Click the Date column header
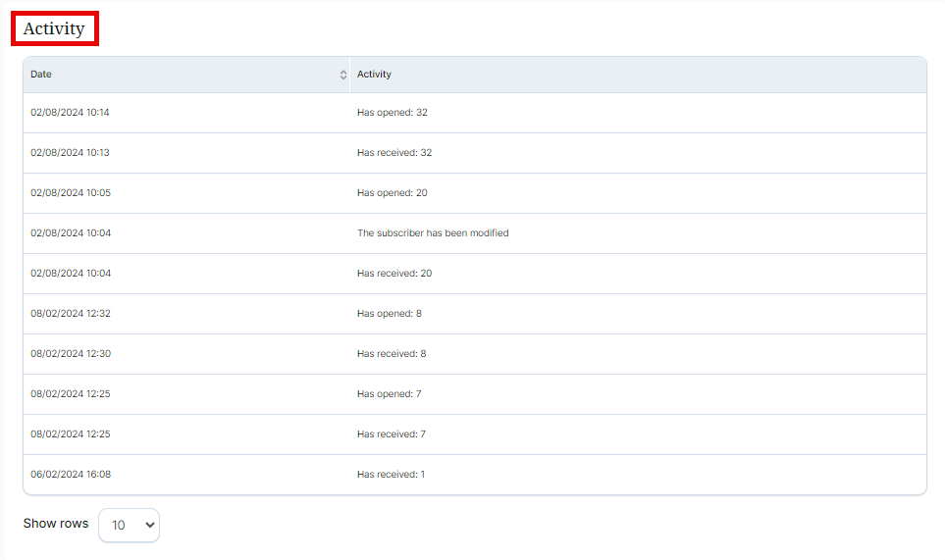 pos(41,75)
